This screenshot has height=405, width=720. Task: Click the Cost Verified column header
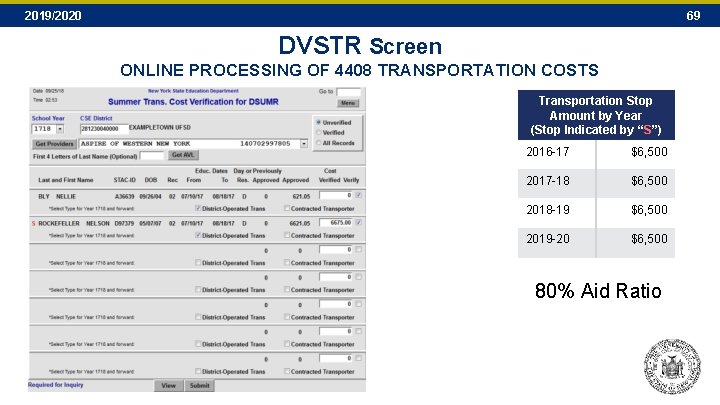tap(330, 175)
